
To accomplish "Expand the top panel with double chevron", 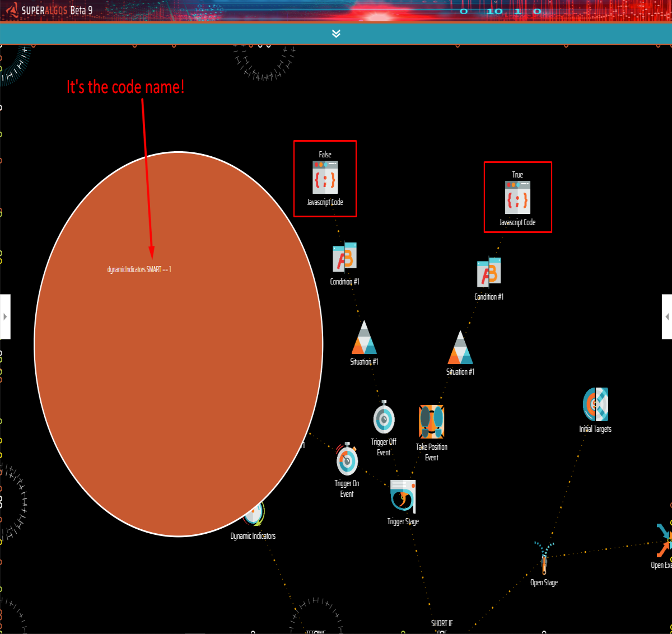I will pyautogui.click(x=336, y=34).
